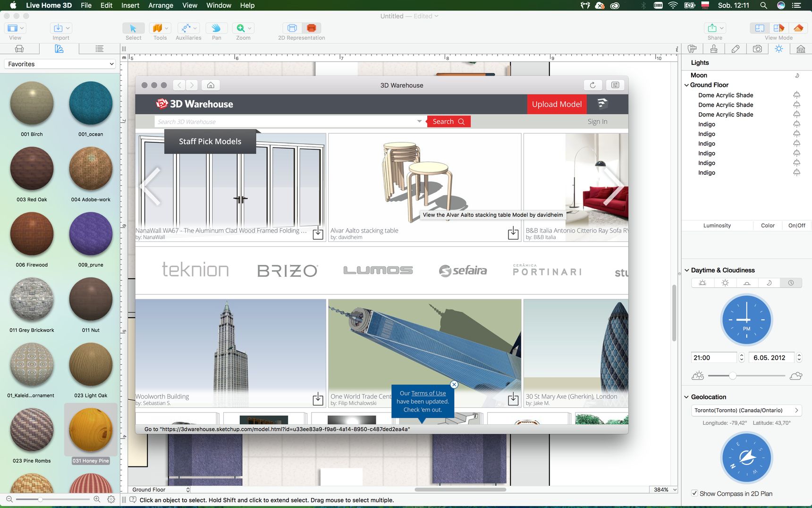Open the building stamp inspector tab
Screen dimensions: 812x508
714,49
